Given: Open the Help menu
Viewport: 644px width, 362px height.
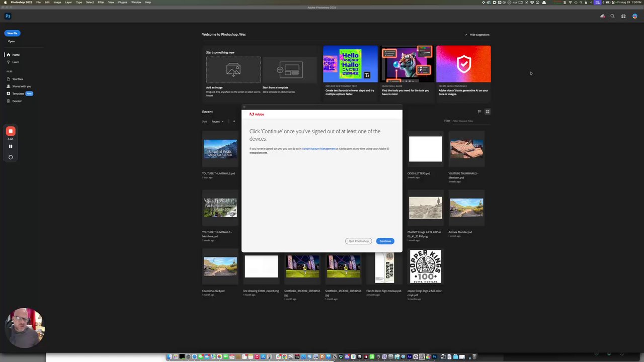Looking at the screenshot, I should pyautogui.click(x=148, y=3).
